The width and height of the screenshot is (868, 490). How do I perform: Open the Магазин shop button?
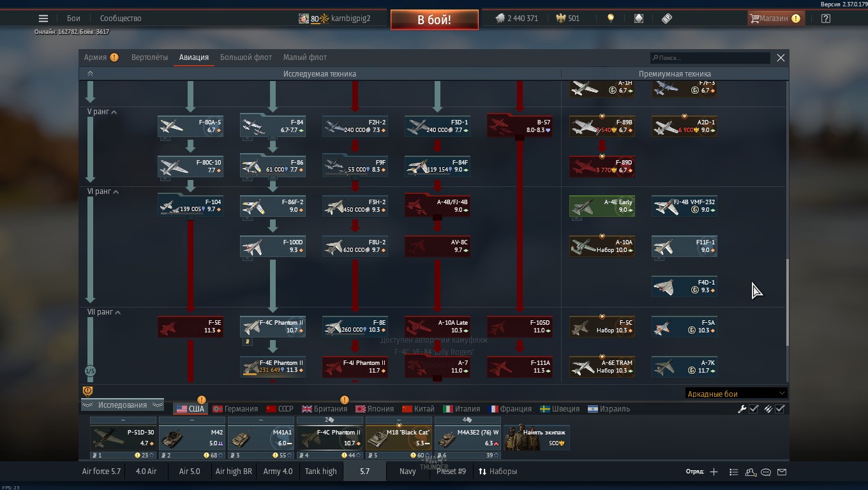coord(775,19)
